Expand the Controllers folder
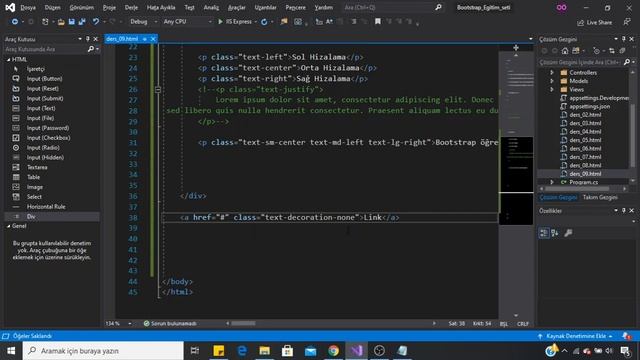The height and width of the screenshot is (360, 640). point(552,73)
